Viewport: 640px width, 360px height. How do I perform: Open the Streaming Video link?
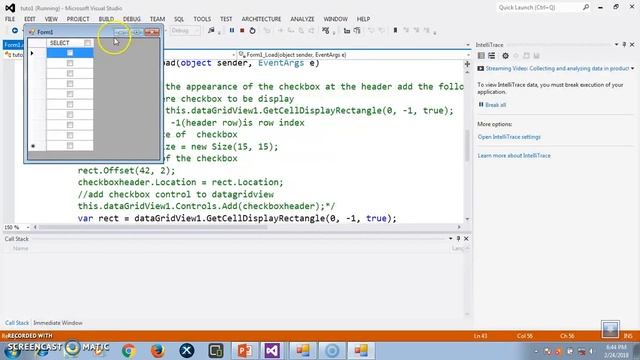click(557, 69)
